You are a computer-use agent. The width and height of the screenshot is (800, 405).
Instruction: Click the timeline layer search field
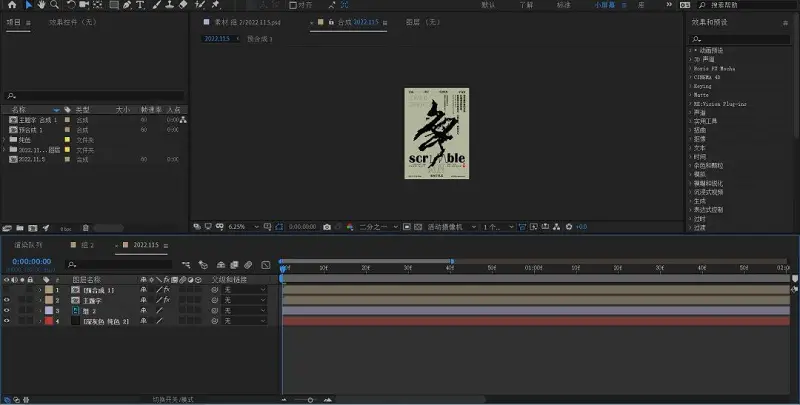pos(118,264)
